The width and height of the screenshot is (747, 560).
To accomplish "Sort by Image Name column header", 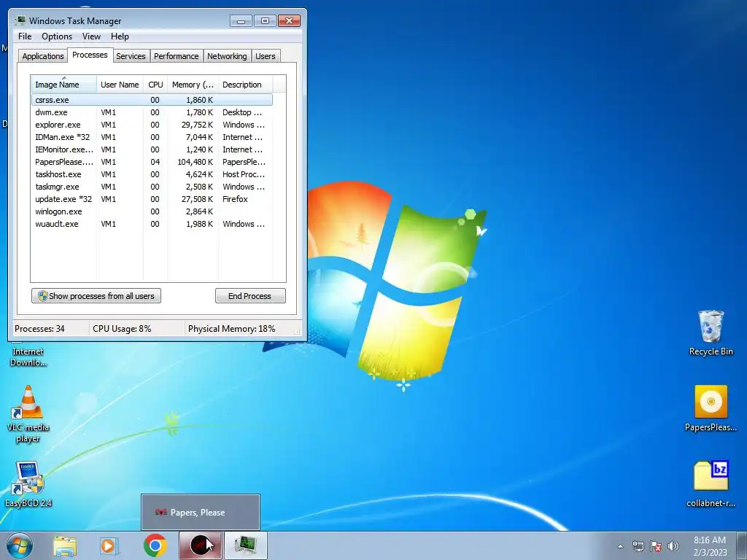I will coord(64,84).
